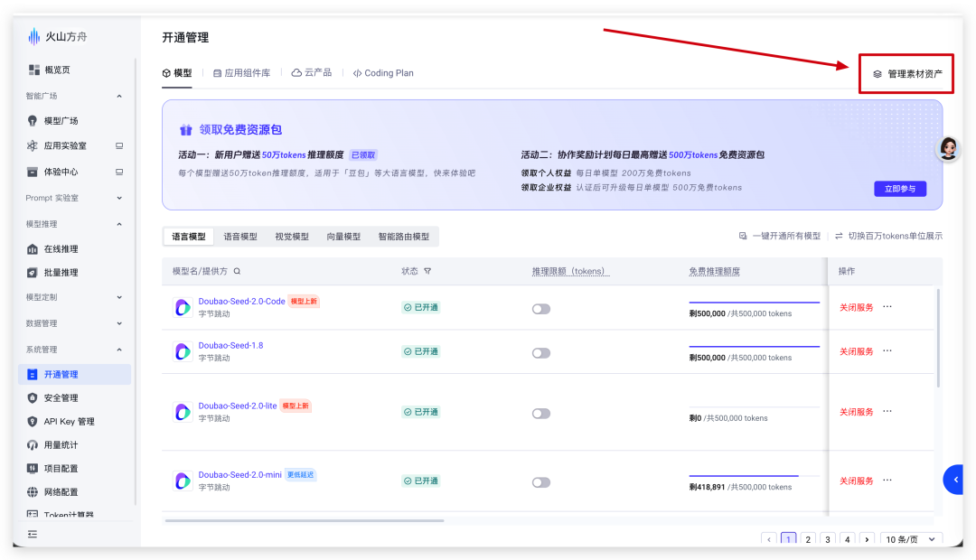Screen dimensions: 976x560
Task: Click the assistant avatar on right edge
Action: (x=949, y=149)
